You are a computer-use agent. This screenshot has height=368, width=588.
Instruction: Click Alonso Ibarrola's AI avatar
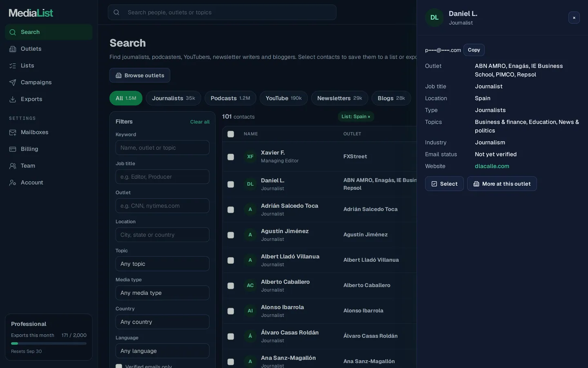250,311
